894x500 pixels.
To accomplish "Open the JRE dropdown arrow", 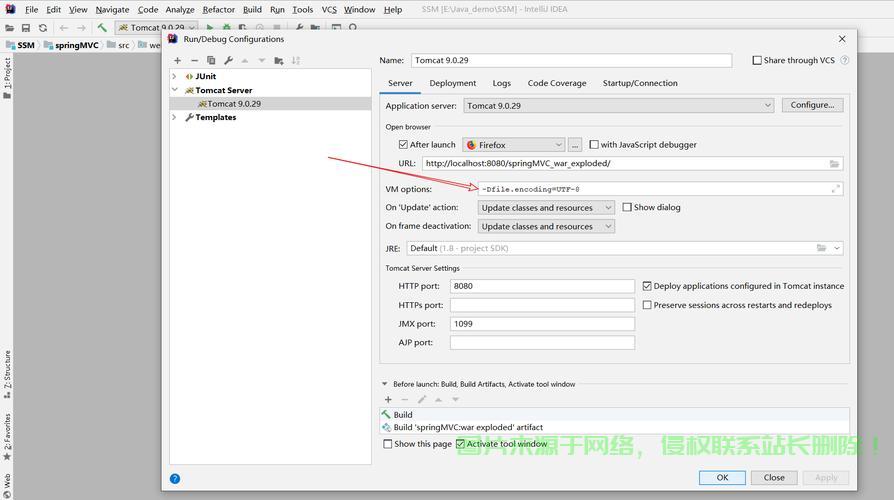I will point(836,248).
